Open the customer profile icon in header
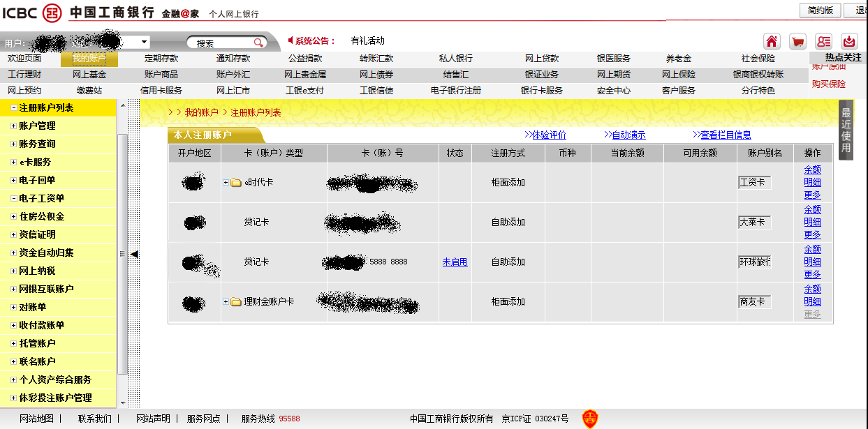Image resolution: width=868 pixels, height=429 pixels. pyautogui.click(x=823, y=40)
